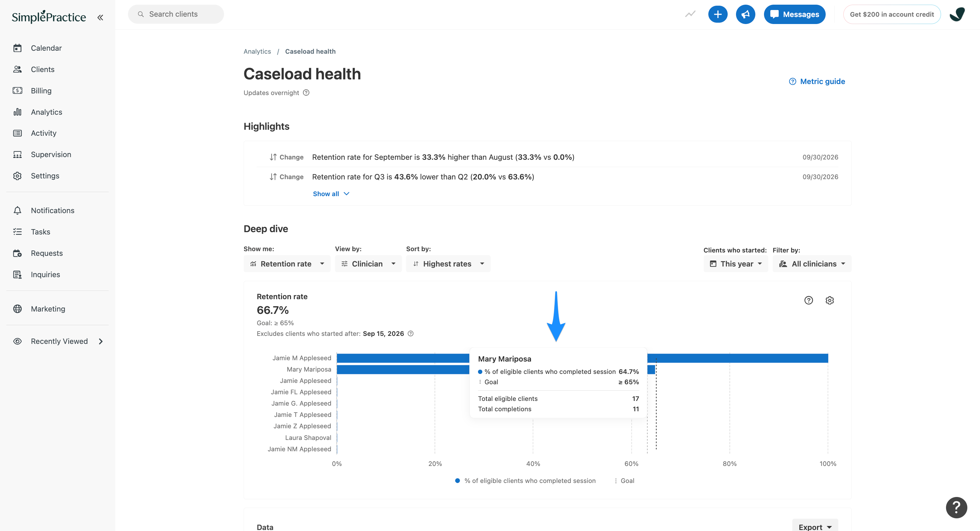Open the Retention rate Show me dropdown
The width and height of the screenshot is (980, 531).
click(287, 264)
